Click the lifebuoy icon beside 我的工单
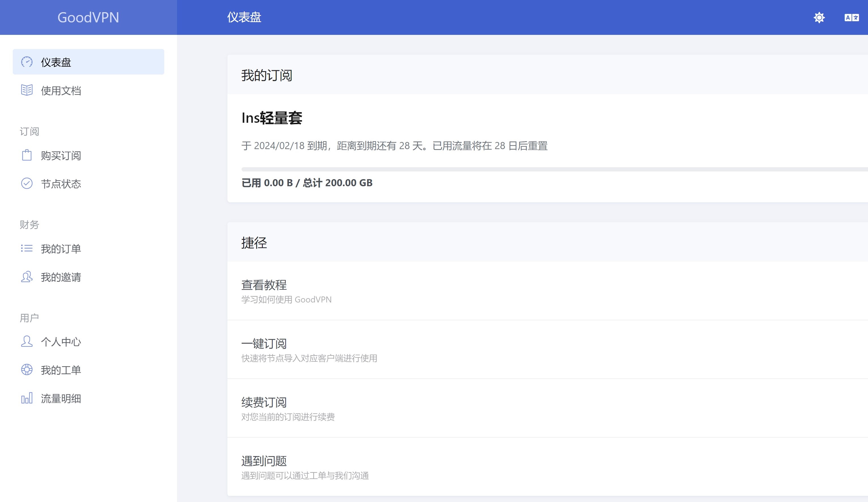Image resolution: width=868 pixels, height=502 pixels. [x=27, y=370]
